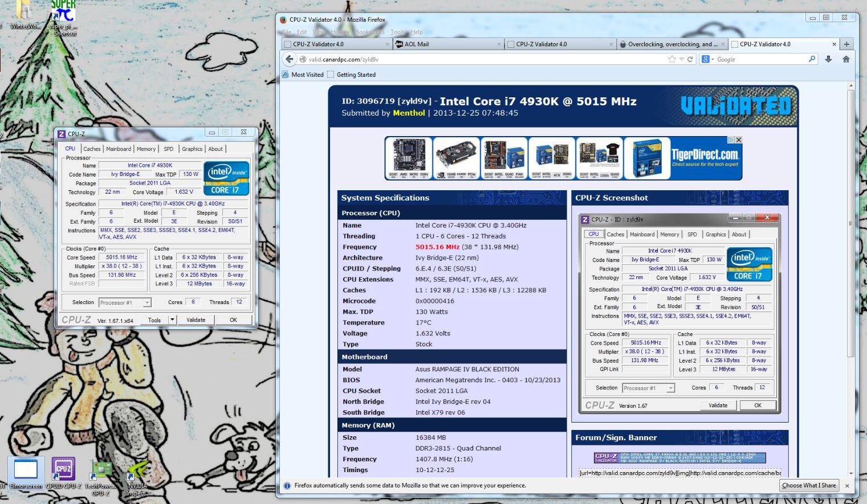Switch to the Overclocking browser tab
Image resolution: width=867 pixels, height=504 pixels.
(672, 44)
